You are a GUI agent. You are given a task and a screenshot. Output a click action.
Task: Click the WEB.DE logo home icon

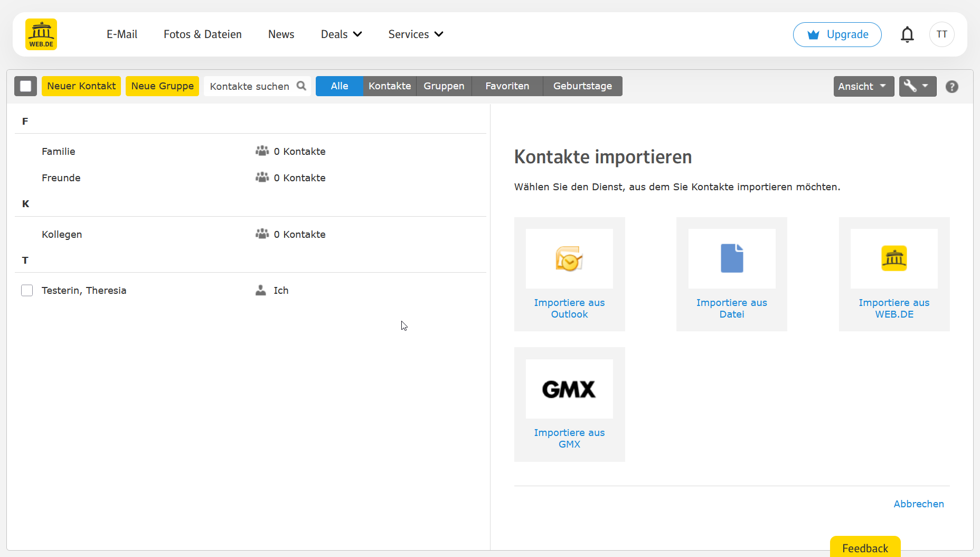pyautogui.click(x=41, y=34)
